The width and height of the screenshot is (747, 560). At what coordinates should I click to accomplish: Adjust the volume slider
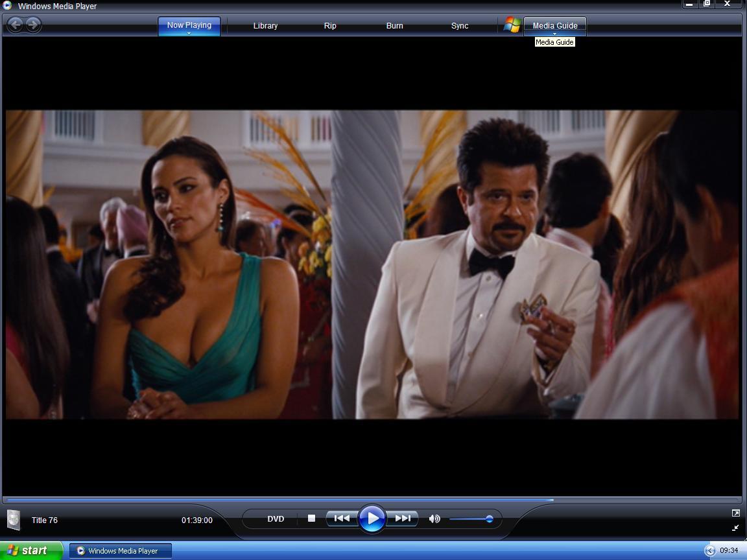click(471, 519)
